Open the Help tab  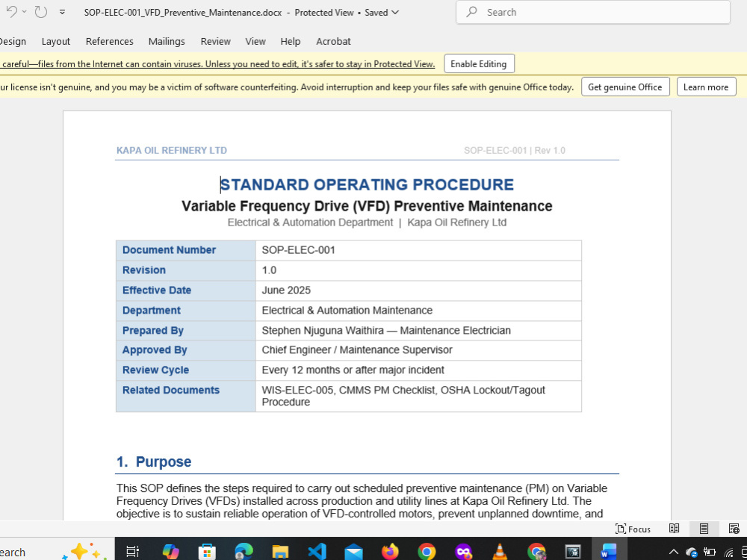290,41
